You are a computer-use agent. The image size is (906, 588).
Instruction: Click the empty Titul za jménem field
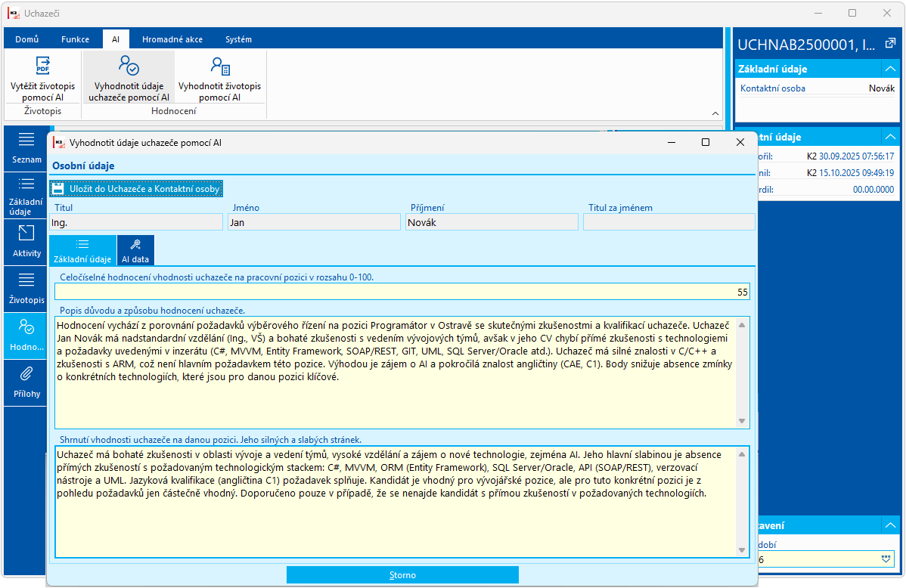[669, 222]
